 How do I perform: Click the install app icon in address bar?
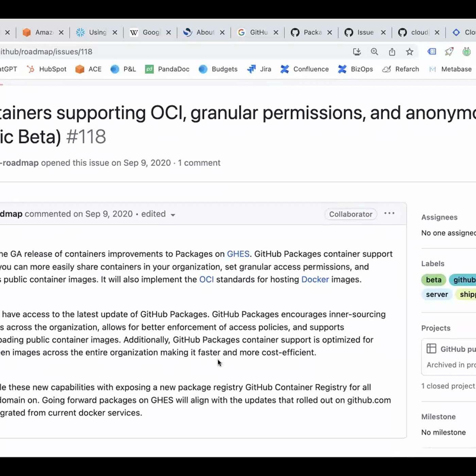[357, 52]
